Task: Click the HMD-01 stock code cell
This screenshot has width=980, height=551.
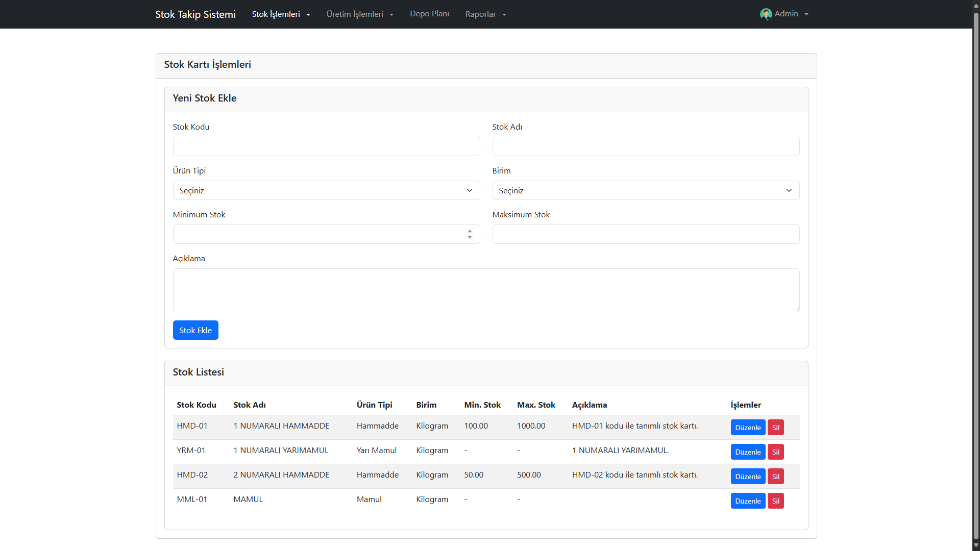Action: (192, 425)
